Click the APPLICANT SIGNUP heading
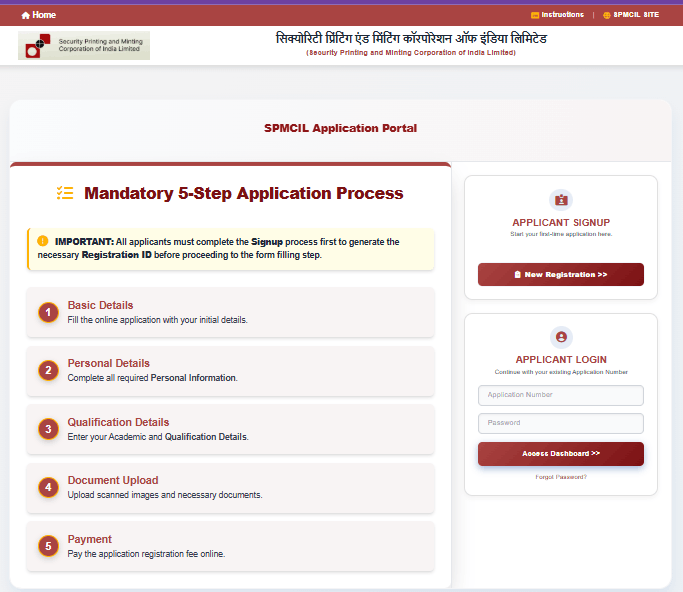Image resolution: width=683 pixels, height=592 pixels. (561, 222)
